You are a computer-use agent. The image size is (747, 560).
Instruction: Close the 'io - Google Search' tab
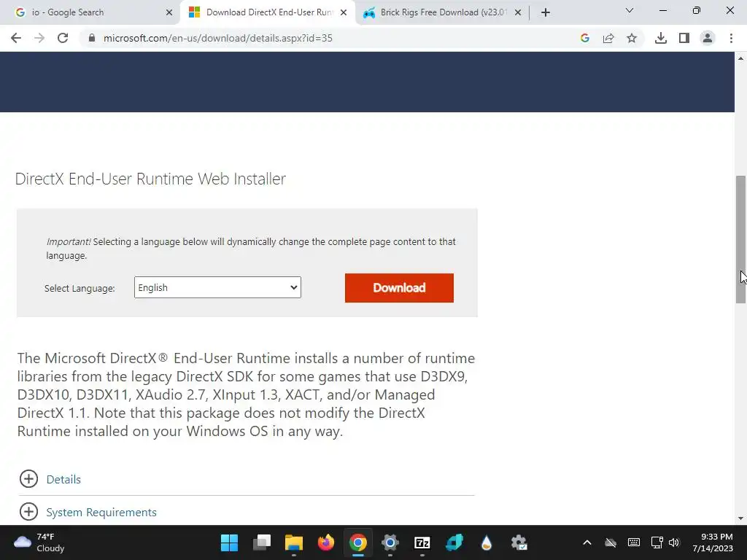(169, 12)
